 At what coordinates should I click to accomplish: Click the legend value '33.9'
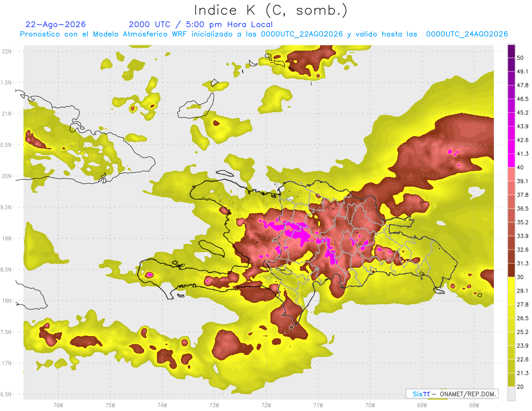pyautogui.click(x=522, y=236)
